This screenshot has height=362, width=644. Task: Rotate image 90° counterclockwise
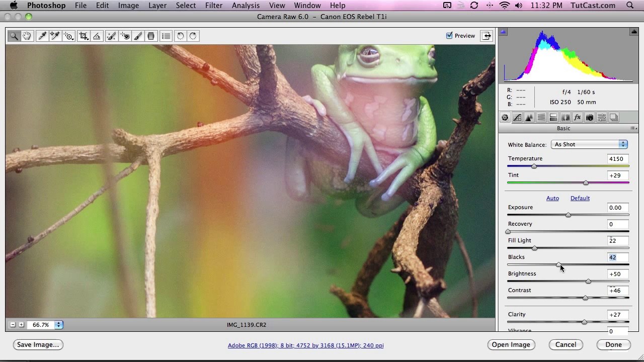pyautogui.click(x=180, y=36)
